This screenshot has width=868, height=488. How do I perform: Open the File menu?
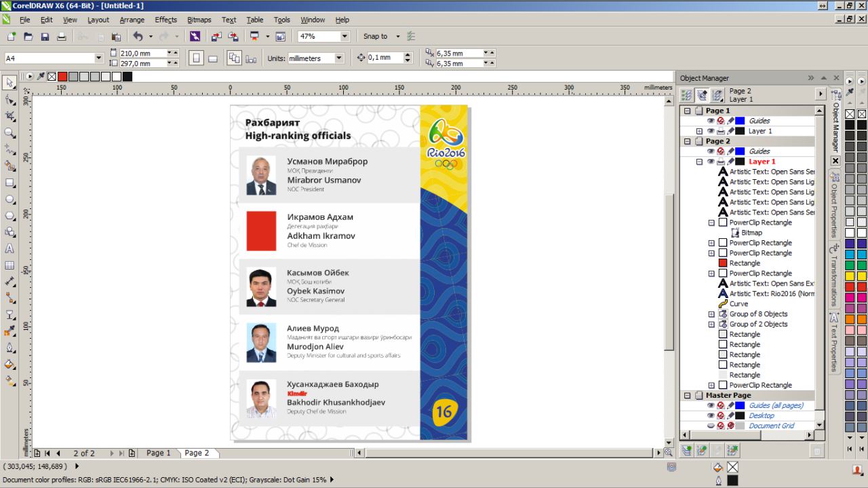point(25,20)
